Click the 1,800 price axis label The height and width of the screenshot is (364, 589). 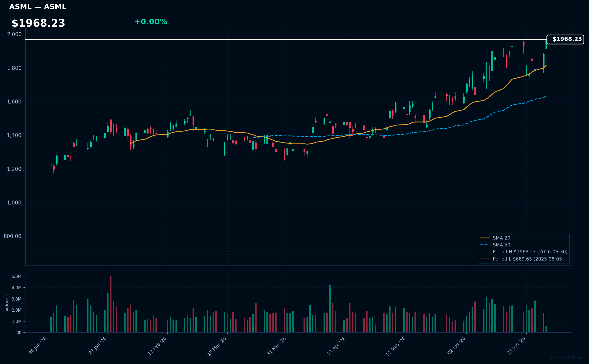click(14, 68)
